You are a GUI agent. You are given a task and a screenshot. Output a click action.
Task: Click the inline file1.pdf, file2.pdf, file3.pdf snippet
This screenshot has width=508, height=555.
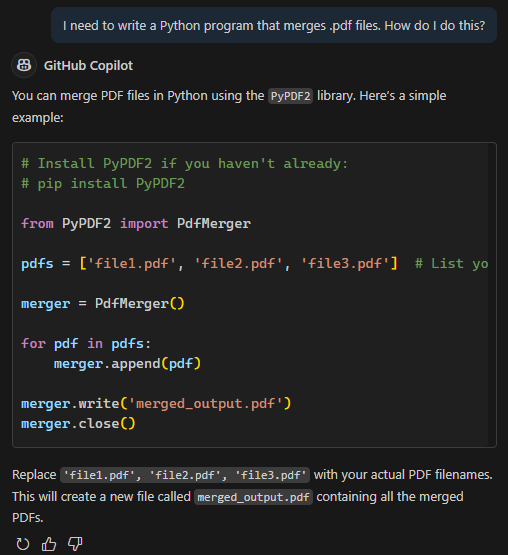(x=185, y=475)
